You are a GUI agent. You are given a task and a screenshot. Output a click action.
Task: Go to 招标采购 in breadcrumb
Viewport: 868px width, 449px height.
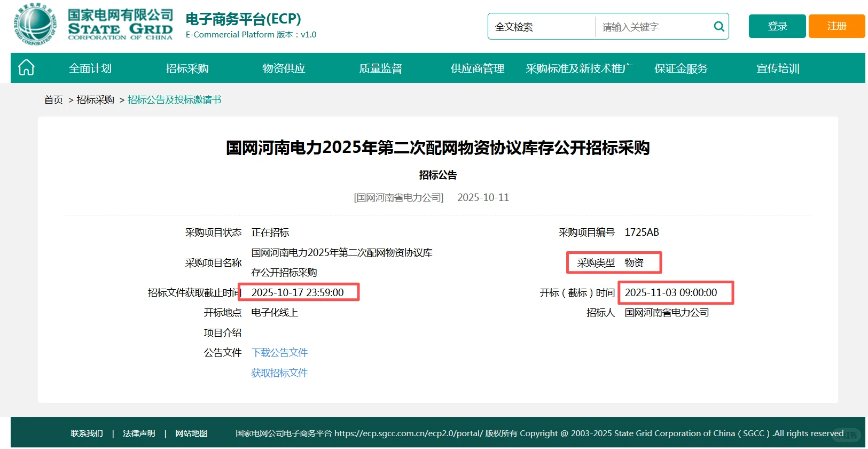click(95, 100)
